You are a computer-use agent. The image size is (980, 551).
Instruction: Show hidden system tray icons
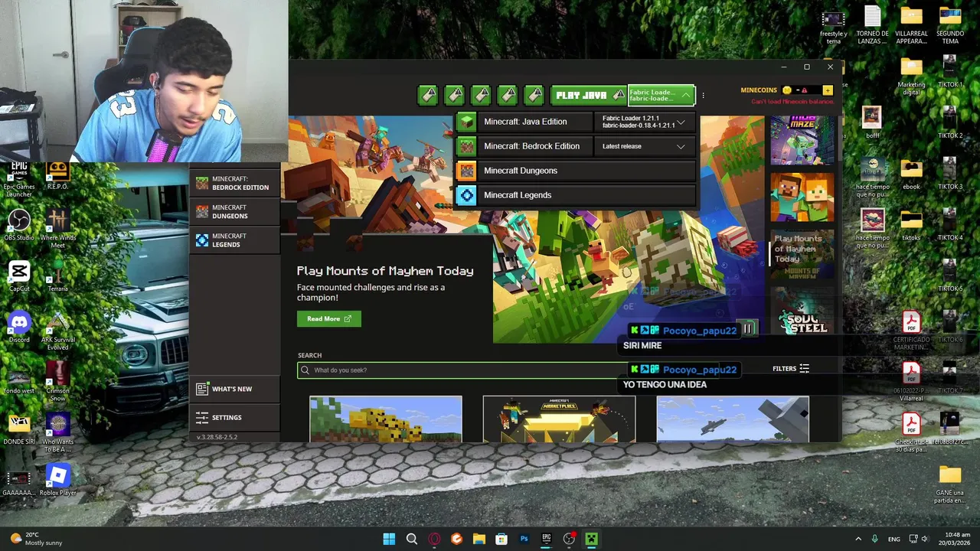[858, 539]
